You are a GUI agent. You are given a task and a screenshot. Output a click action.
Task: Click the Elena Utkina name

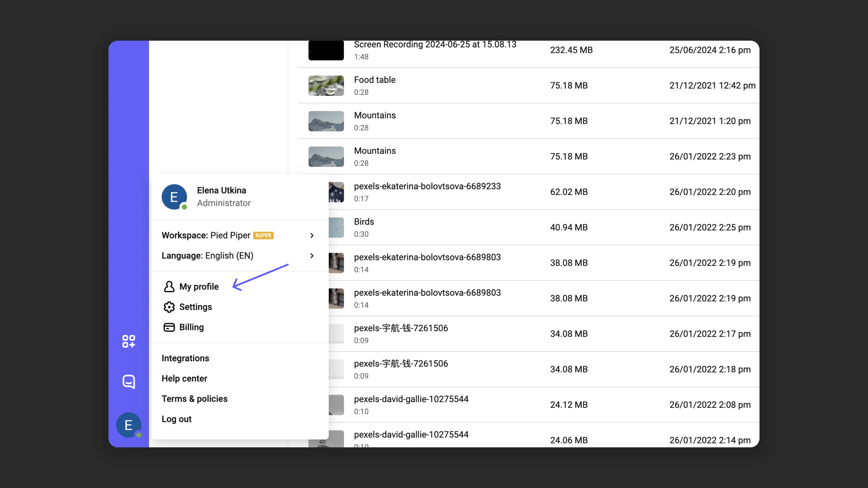221,190
